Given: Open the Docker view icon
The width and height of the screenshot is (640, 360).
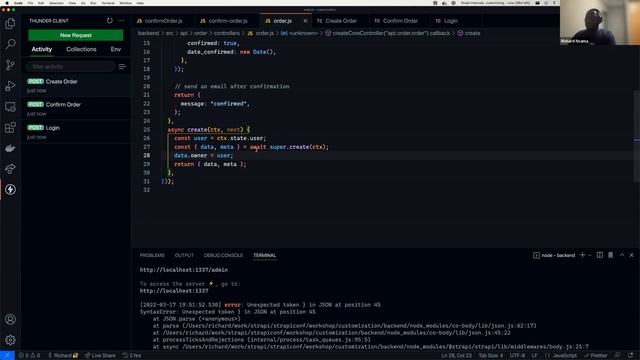Looking at the screenshot, I should (x=10, y=148).
